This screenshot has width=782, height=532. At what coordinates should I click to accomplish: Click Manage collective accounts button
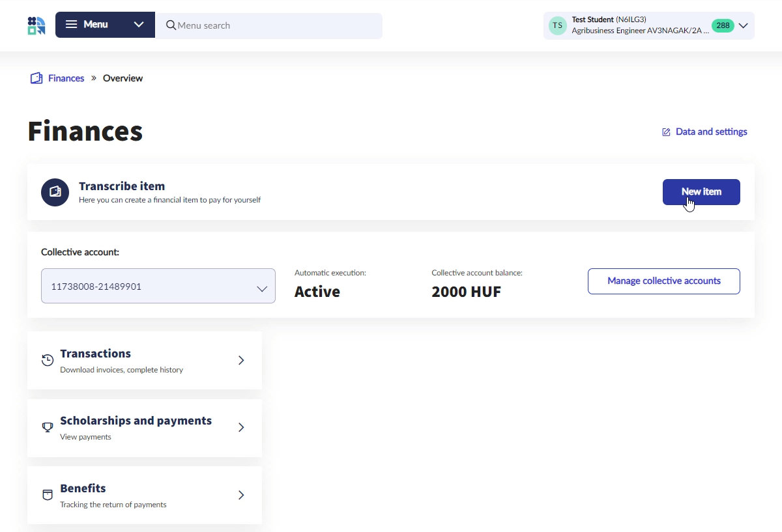(x=663, y=281)
